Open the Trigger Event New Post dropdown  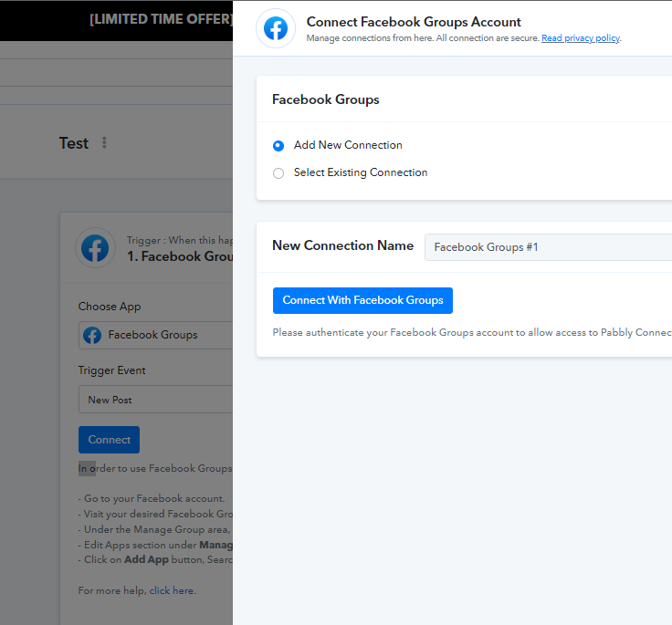[155, 400]
